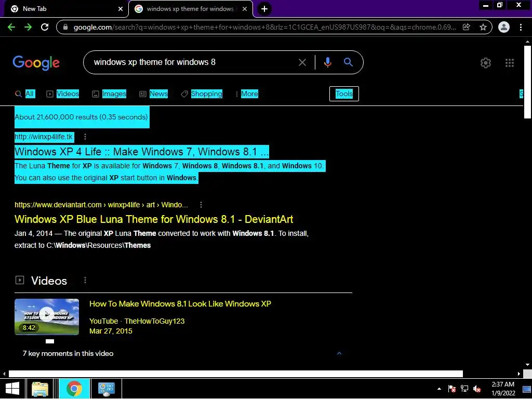Viewport: 532px width, 399px height.
Task: Open Windows XP Blue Luna Theme DeviantArt link
Action: [154, 219]
